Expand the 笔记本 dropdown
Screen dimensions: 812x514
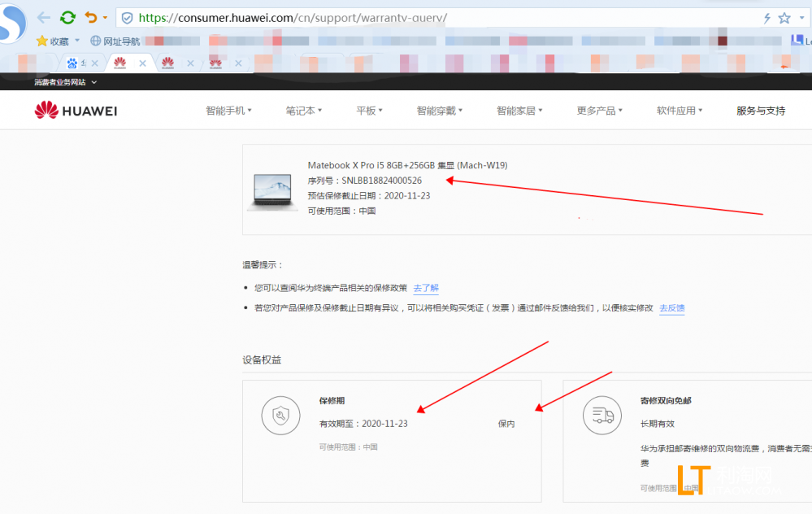(303, 111)
